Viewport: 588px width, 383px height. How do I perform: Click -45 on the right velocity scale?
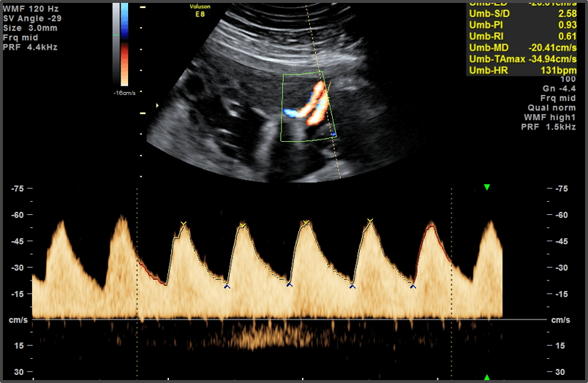click(562, 241)
